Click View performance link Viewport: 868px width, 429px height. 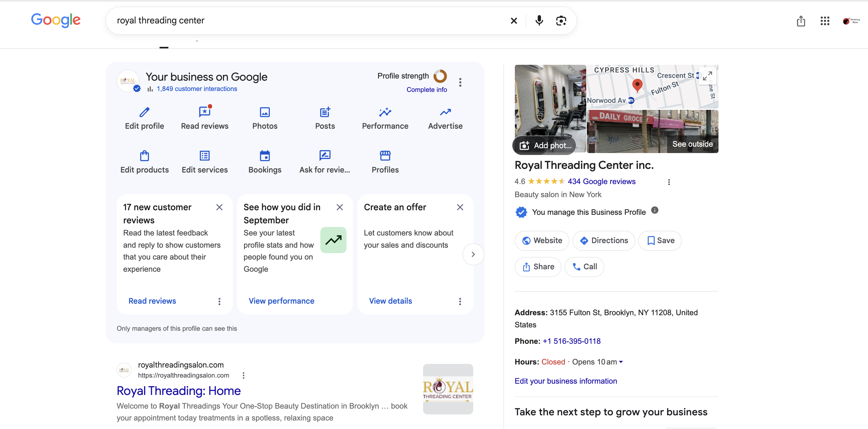click(x=281, y=301)
